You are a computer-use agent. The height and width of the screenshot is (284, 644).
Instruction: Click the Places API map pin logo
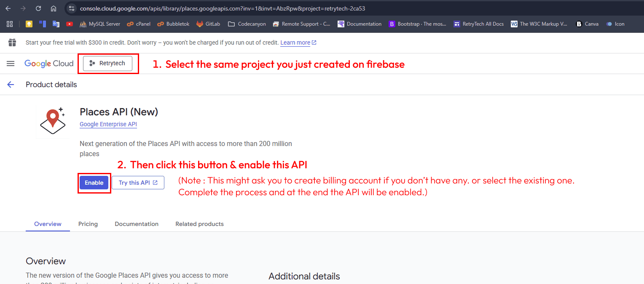coord(53,122)
